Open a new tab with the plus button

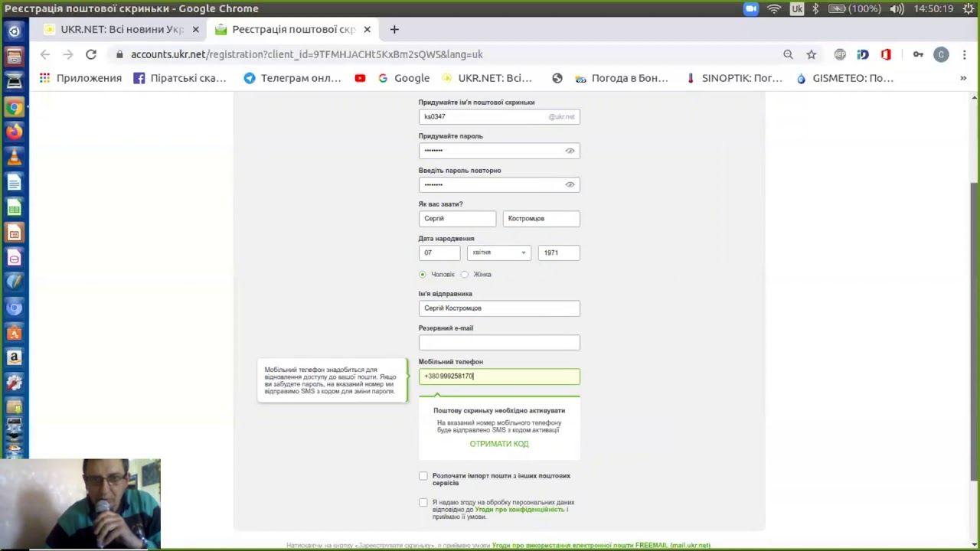coord(394,29)
